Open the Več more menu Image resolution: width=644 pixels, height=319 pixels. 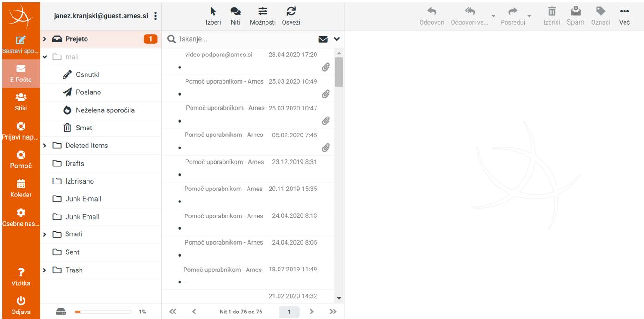tap(625, 16)
